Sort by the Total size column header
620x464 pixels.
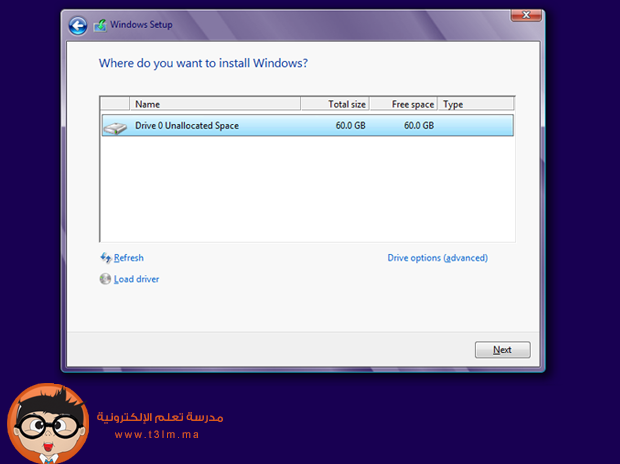pyautogui.click(x=335, y=104)
